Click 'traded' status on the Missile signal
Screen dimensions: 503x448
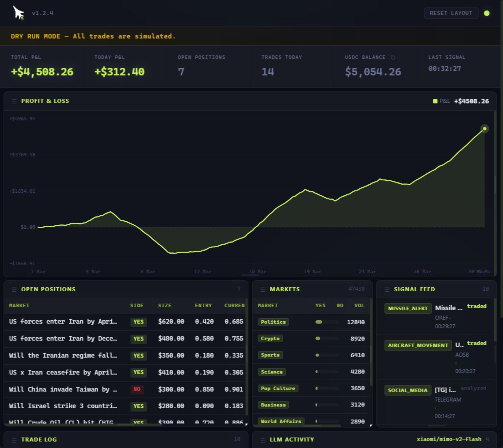476,306
